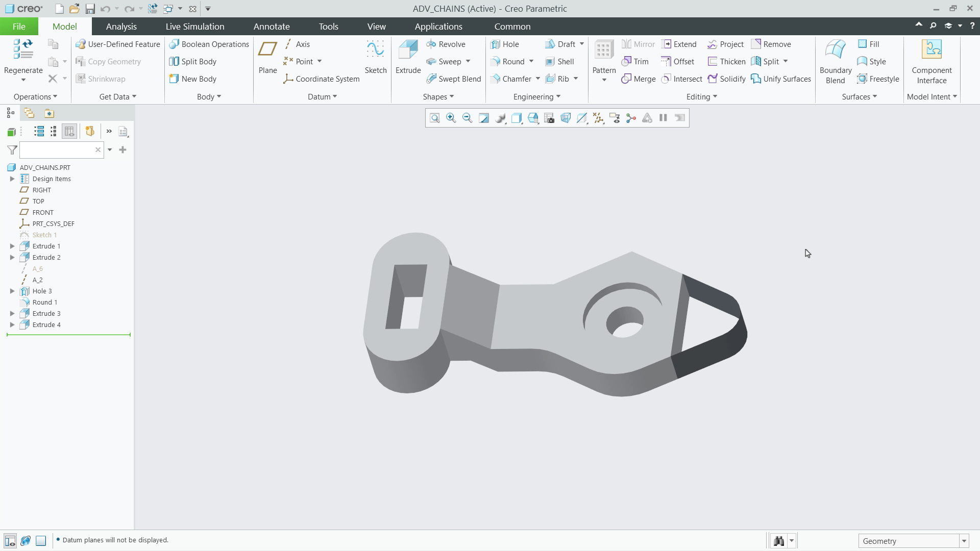Click the Boolean Operations button
Image resolution: width=980 pixels, height=551 pixels.
(x=209, y=44)
